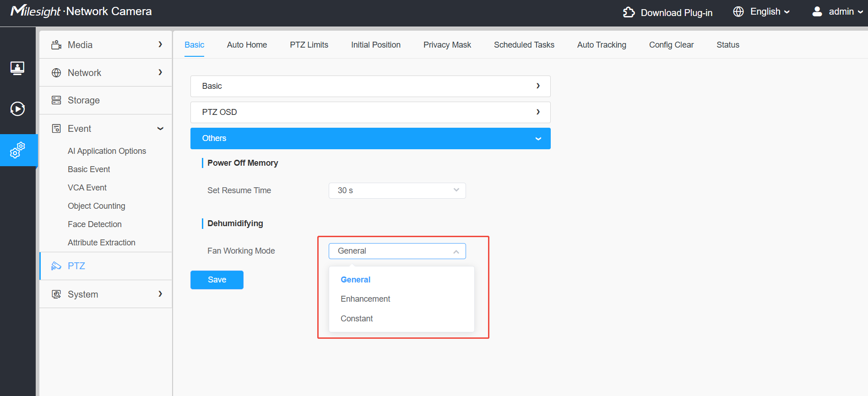Click the Storage drive icon
This screenshot has height=396, width=868.
pyautogui.click(x=56, y=100)
